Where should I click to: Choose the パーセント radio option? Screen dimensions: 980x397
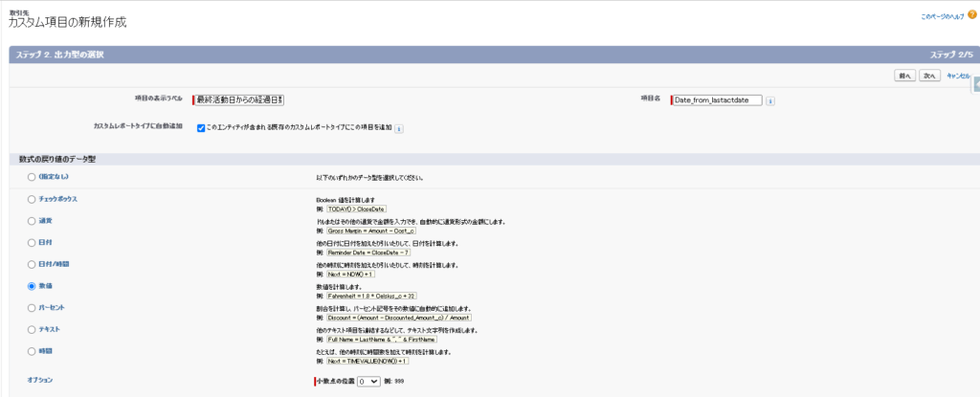32,308
